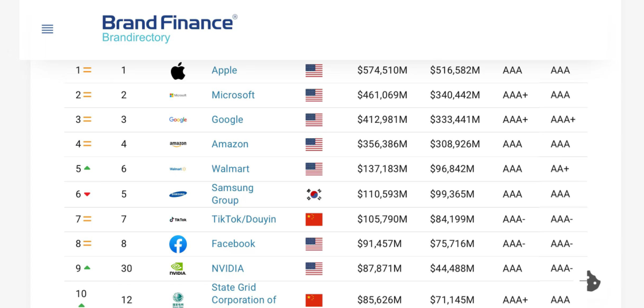Open the TikTok/Douyin brand link
Viewport: 644px width, 308px height.
point(244,220)
